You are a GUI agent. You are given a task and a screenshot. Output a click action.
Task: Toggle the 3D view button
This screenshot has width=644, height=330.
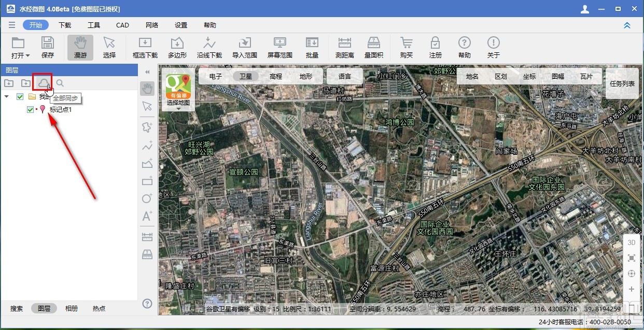point(631,242)
